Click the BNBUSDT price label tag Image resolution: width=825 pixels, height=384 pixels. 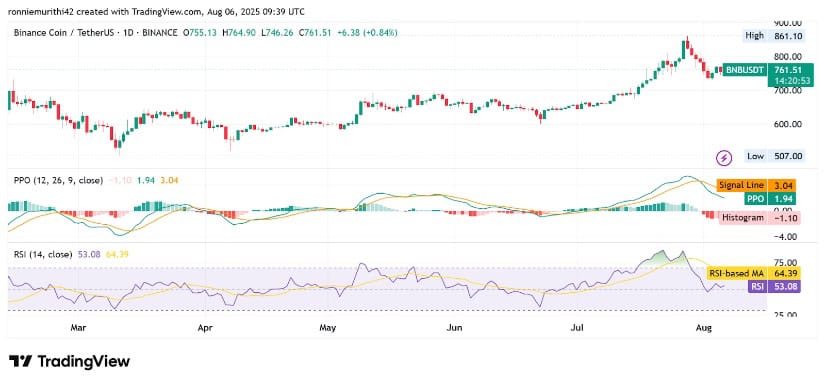coord(743,69)
